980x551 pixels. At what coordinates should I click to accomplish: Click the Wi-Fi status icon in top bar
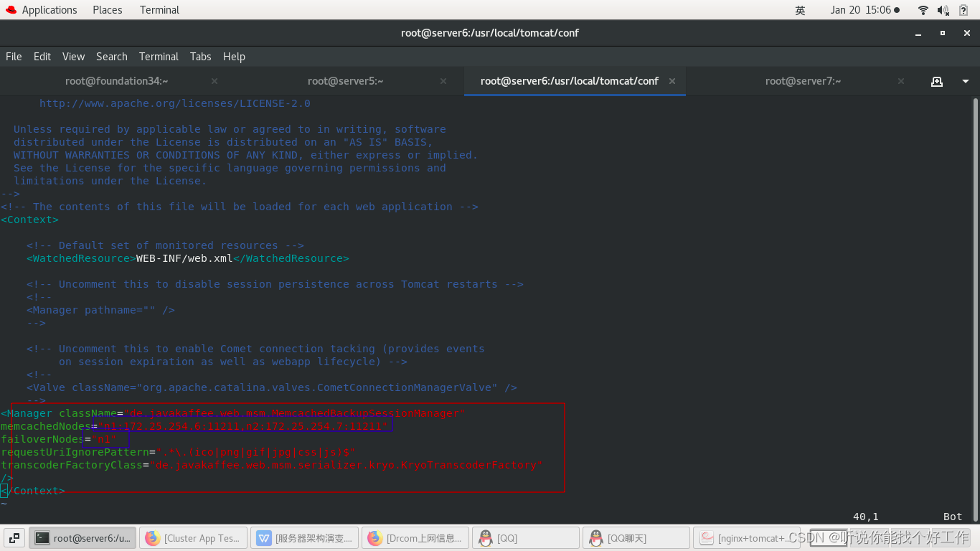(923, 9)
